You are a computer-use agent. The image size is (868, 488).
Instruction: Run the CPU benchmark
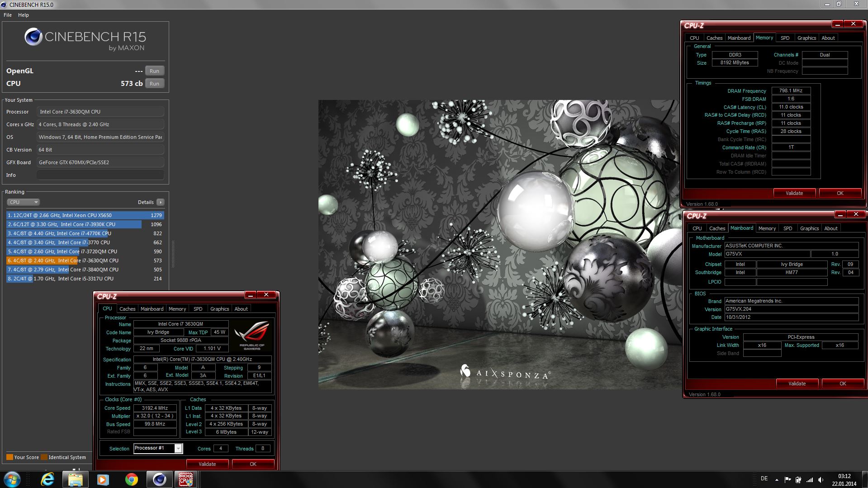(154, 84)
